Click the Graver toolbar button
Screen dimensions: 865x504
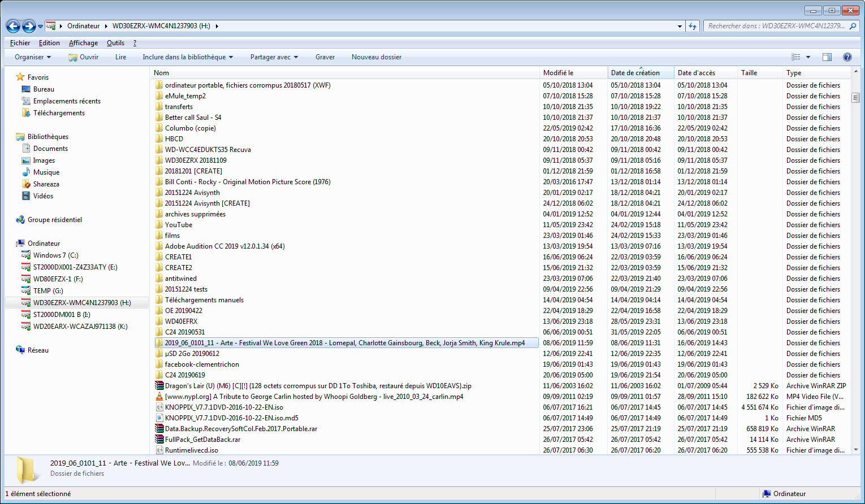click(x=325, y=57)
